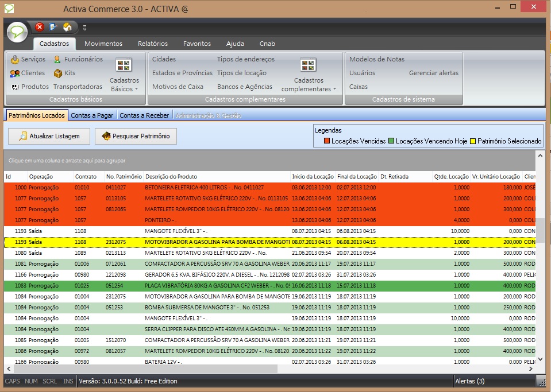Viewport: 551px width, 392px height.
Task: Open the Kits box item
Action: (64, 73)
